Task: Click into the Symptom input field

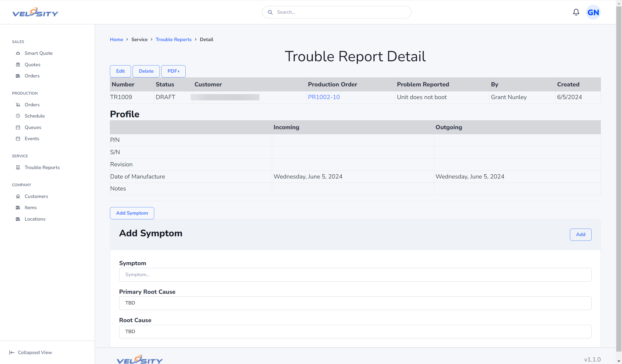Action: tap(355, 275)
